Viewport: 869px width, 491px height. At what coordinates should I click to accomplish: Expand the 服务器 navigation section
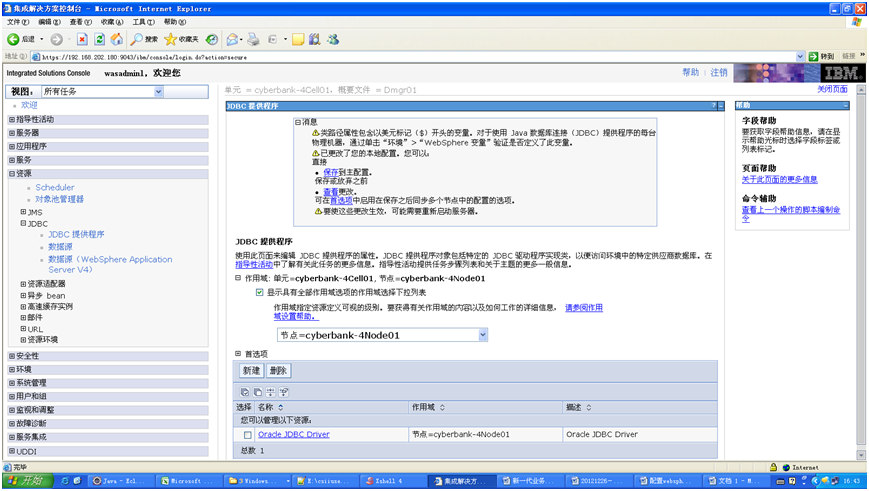coord(12,133)
